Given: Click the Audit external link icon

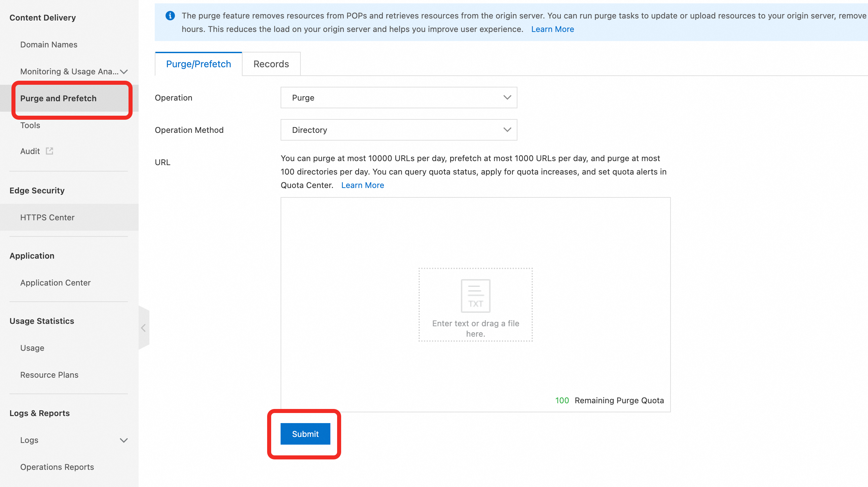Looking at the screenshot, I should pyautogui.click(x=49, y=151).
